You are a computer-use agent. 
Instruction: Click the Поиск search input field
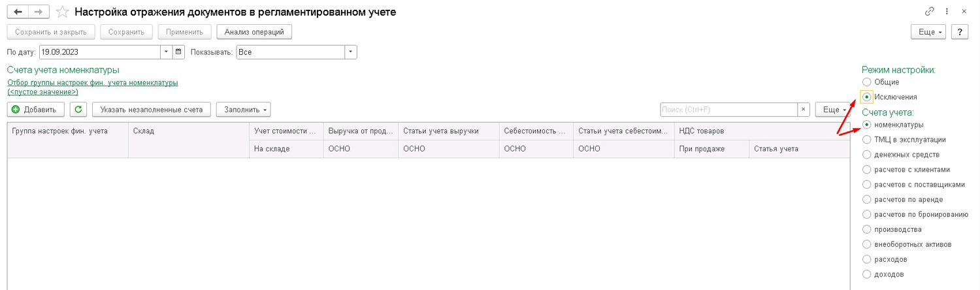tap(728, 110)
